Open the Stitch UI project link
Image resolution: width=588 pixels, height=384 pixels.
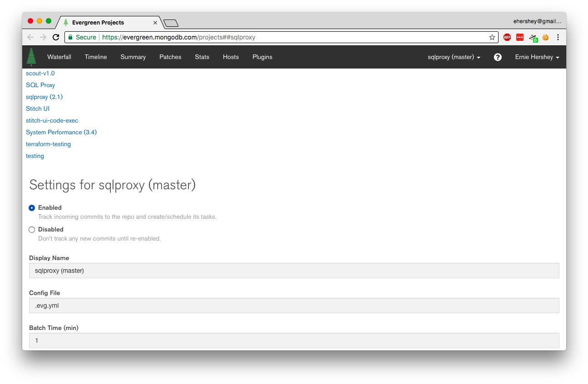(38, 109)
